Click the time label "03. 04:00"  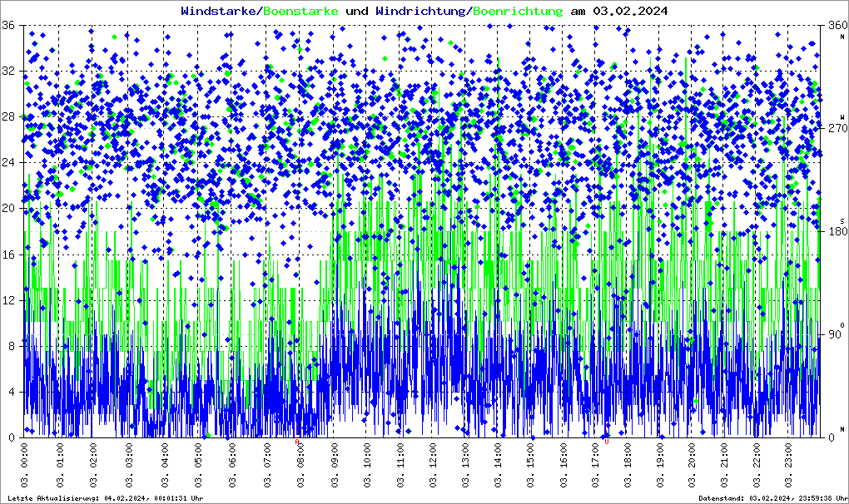tap(165, 465)
